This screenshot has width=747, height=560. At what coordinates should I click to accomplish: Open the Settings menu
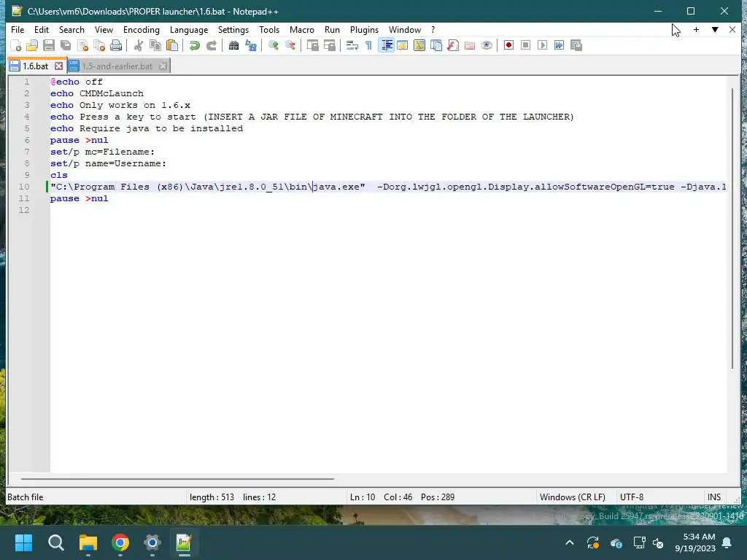[233, 29]
